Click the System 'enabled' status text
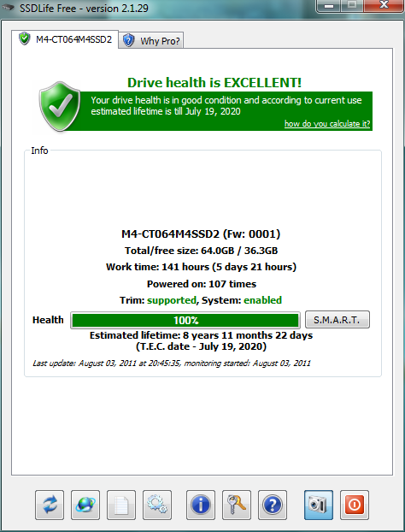 pyautogui.click(x=262, y=300)
